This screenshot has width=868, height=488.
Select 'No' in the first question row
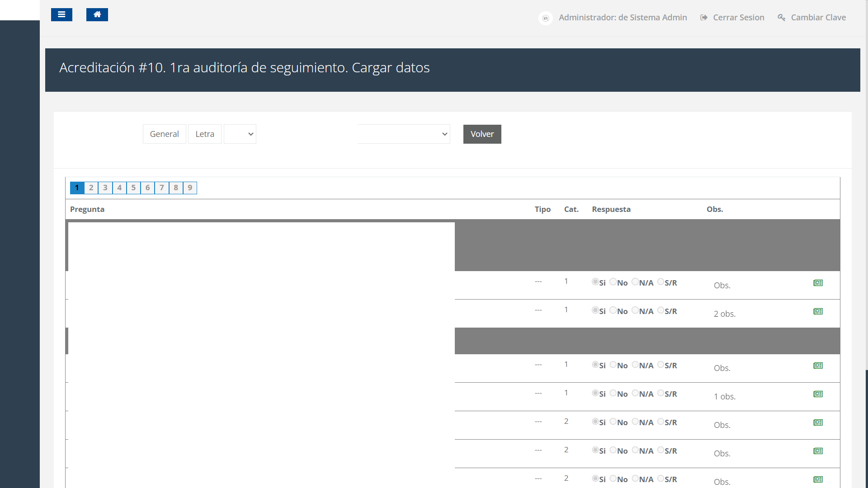(613, 282)
